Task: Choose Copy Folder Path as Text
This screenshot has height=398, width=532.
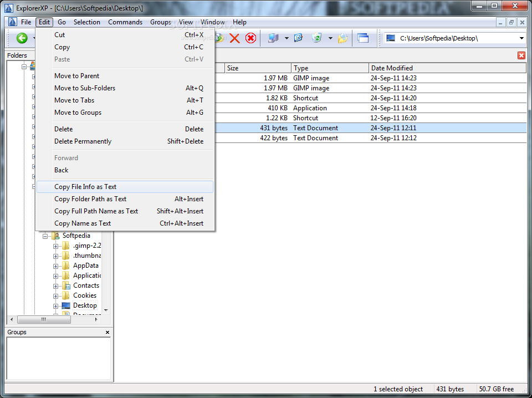Action: pyautogui.click(x=125, y=199)
